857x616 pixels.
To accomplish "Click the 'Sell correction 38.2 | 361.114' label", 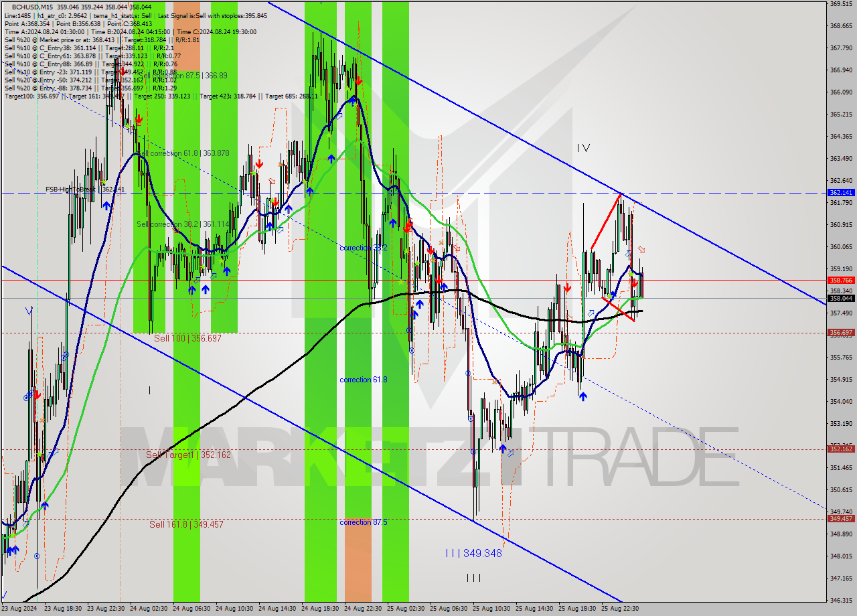I will click(182, 224).
